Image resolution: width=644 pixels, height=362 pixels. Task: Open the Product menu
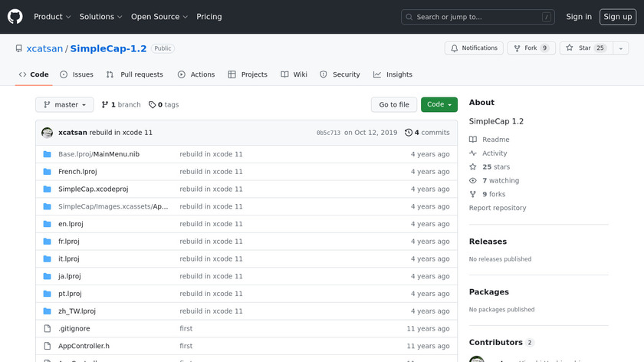52,17
